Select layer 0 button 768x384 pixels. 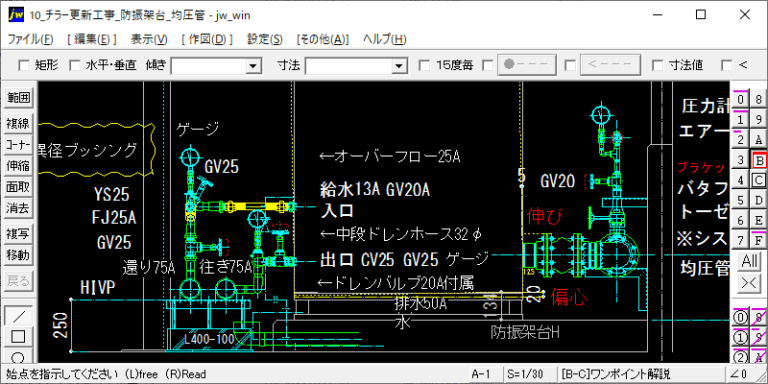pos(740,99)
